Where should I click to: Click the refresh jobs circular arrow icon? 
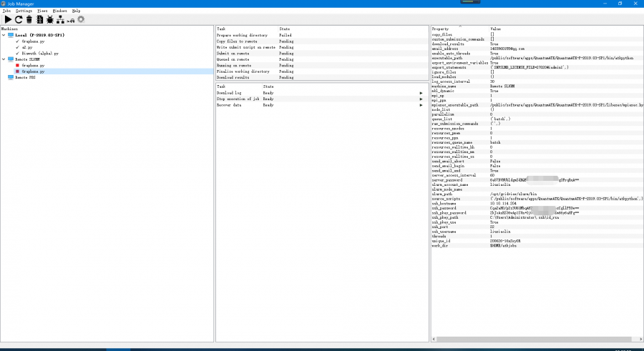point(19,19)
